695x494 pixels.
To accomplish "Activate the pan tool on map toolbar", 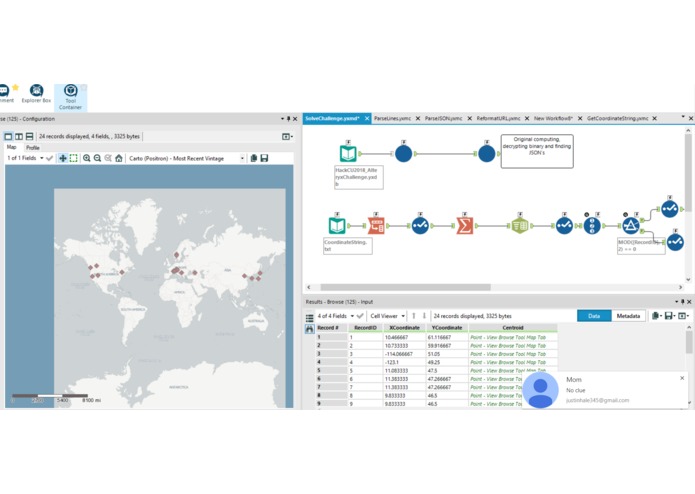I will pyautogui.click(x=63, y=158).
